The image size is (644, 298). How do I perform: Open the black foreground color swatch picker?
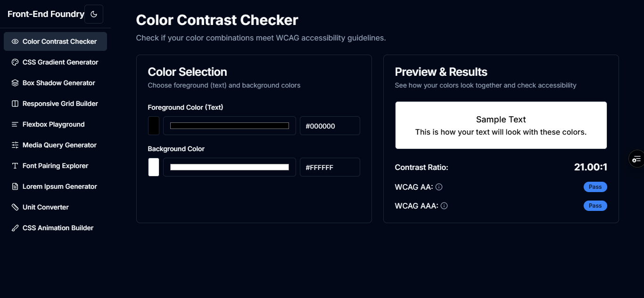153,126
